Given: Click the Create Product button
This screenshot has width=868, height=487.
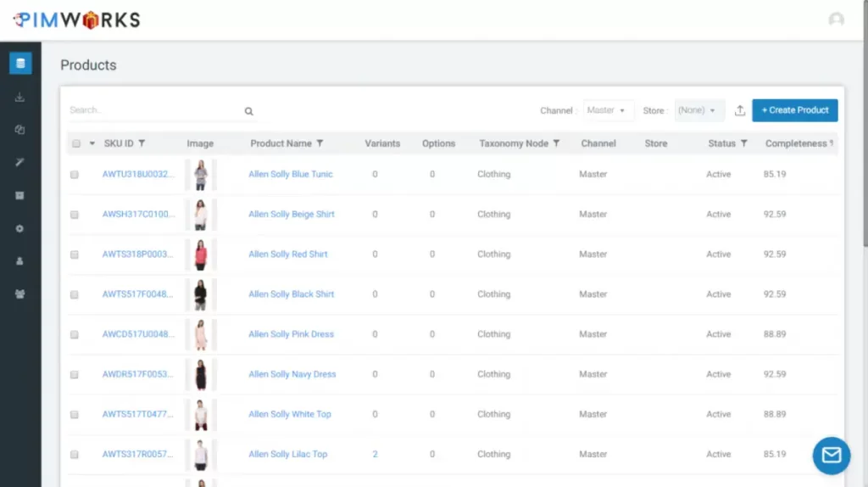Looking at the screenshot, I should click(795, 110).
